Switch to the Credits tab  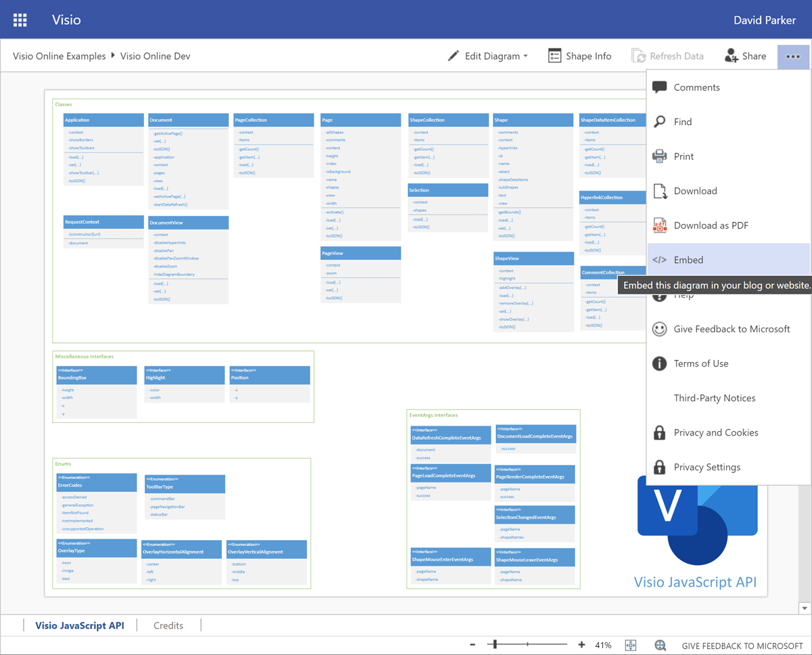(168, 625)
